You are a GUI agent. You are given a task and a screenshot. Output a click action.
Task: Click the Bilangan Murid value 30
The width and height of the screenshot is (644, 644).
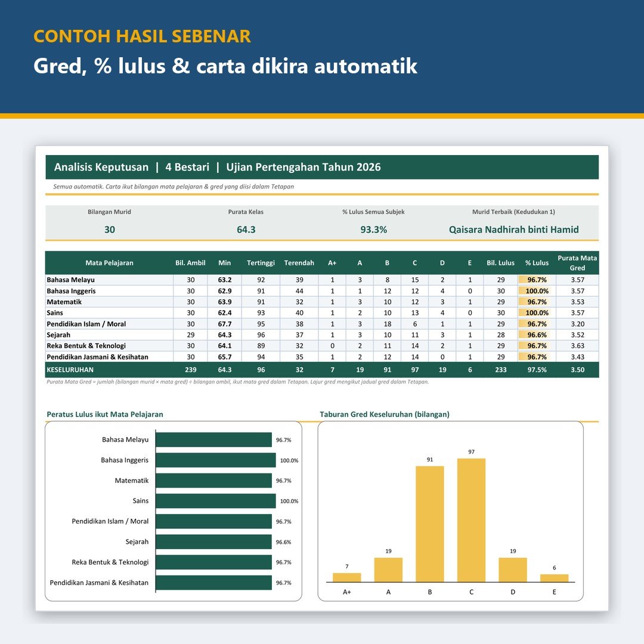tap(110, 230)
